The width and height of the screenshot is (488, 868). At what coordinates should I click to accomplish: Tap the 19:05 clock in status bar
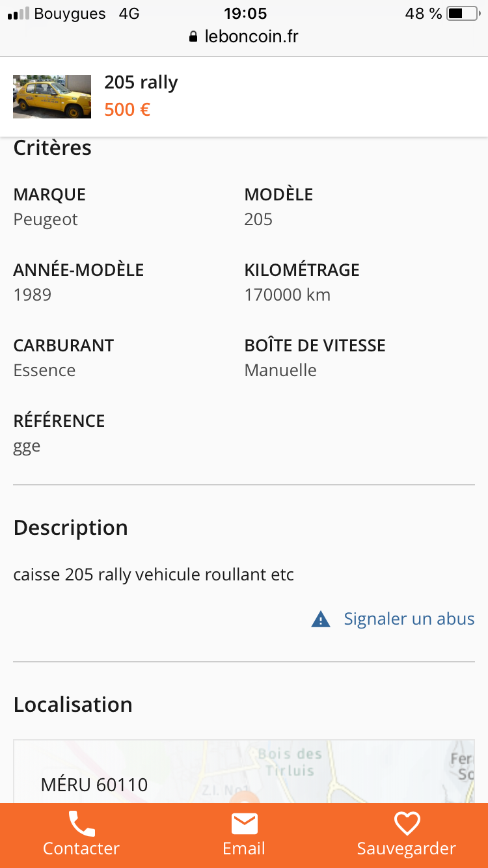(x=245, y=14)
